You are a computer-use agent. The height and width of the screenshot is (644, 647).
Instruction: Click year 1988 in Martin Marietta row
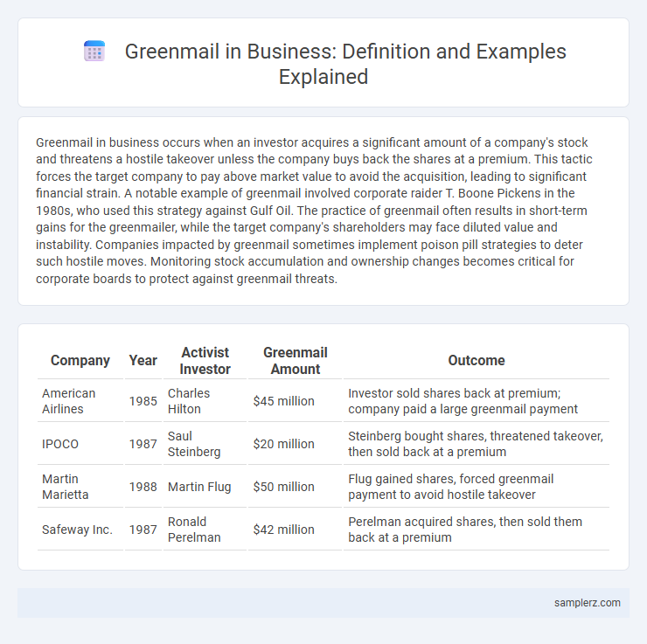143,487
